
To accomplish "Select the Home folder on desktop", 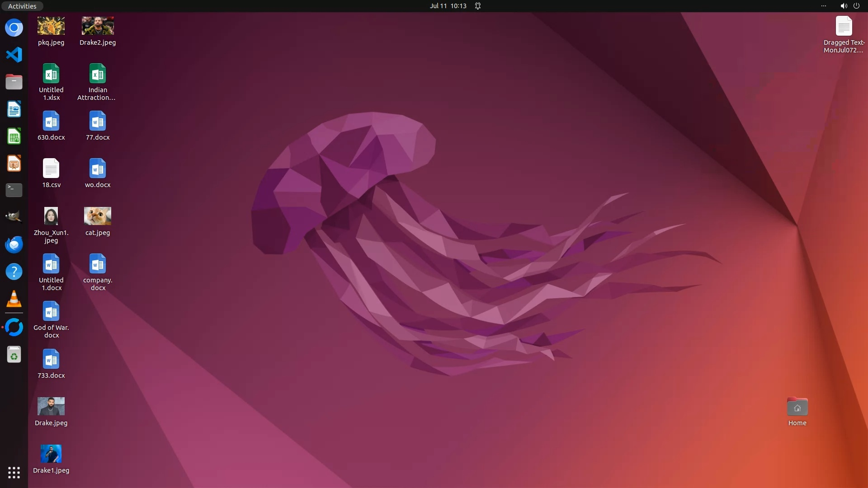I will pos(797,407).
